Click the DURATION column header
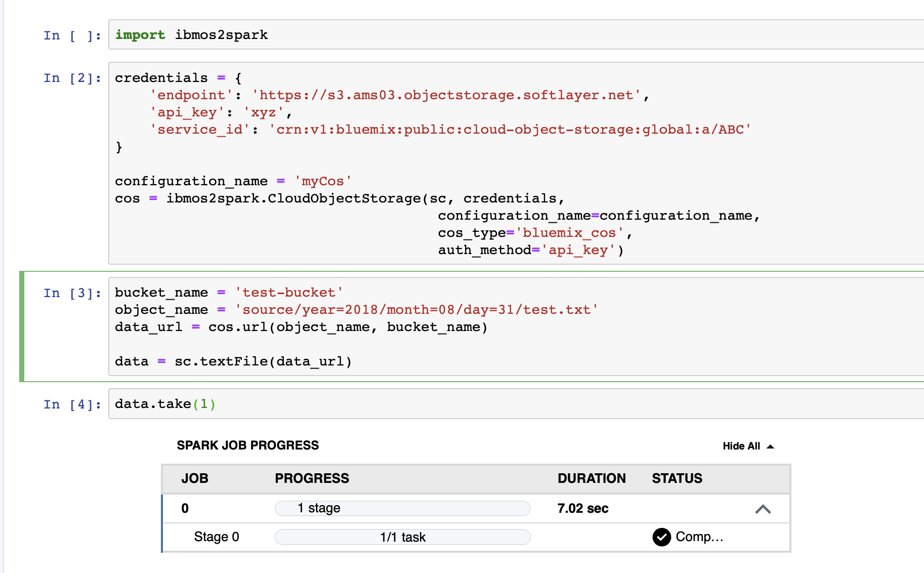924x573 pixels. coord(592,478)
